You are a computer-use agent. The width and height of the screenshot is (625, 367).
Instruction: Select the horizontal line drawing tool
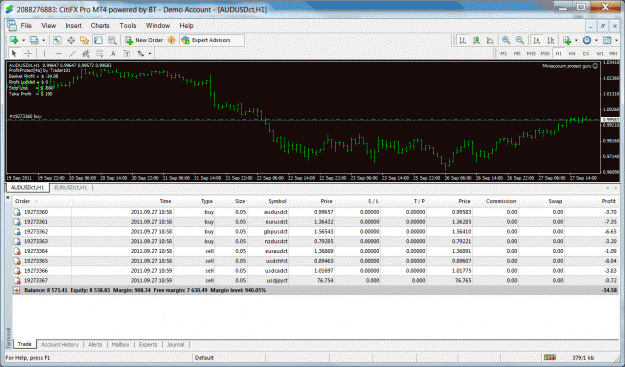point(59,53)
